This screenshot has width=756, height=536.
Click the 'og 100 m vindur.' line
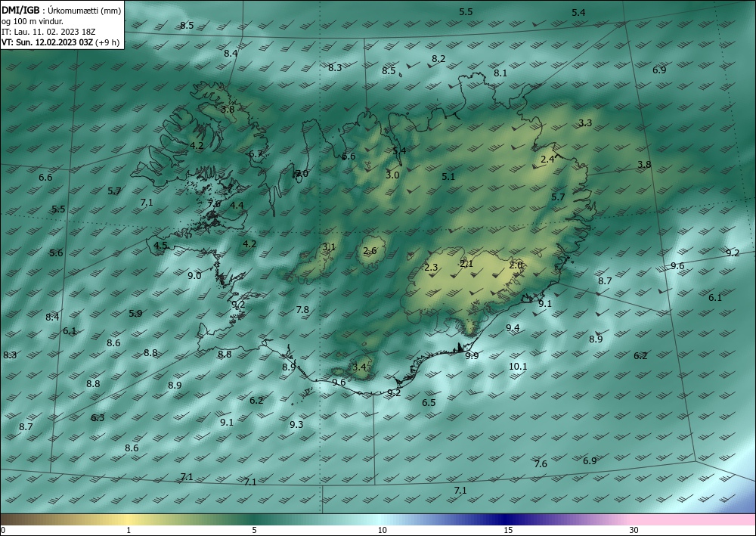click(x=33, y=20)
